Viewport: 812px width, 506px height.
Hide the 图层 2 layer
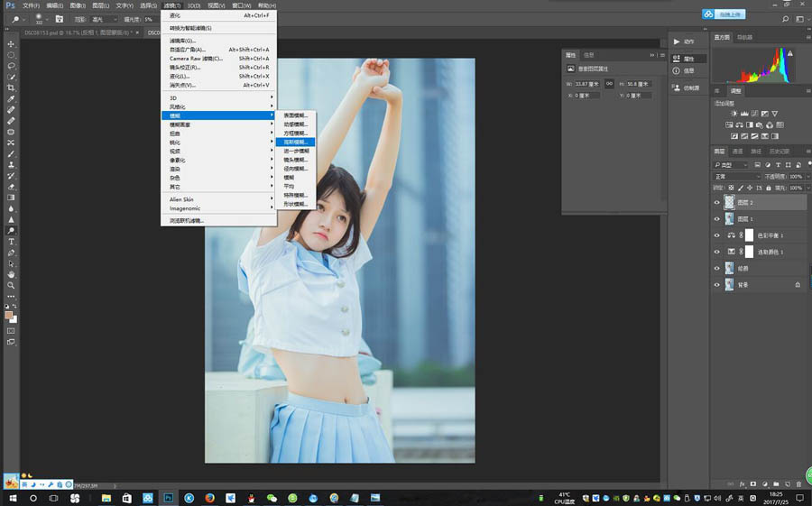(717, 203)
